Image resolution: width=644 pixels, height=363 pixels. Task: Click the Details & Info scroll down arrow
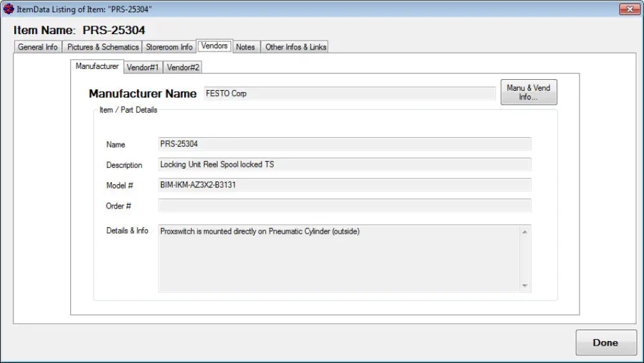(x=525, y=286)
